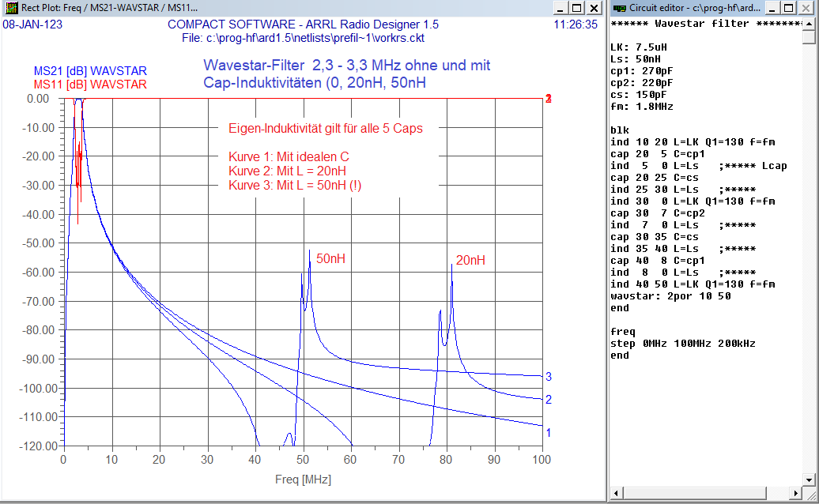Click 'Kurve 2: Mit L = 20nH' text

(x=287, y=171)
